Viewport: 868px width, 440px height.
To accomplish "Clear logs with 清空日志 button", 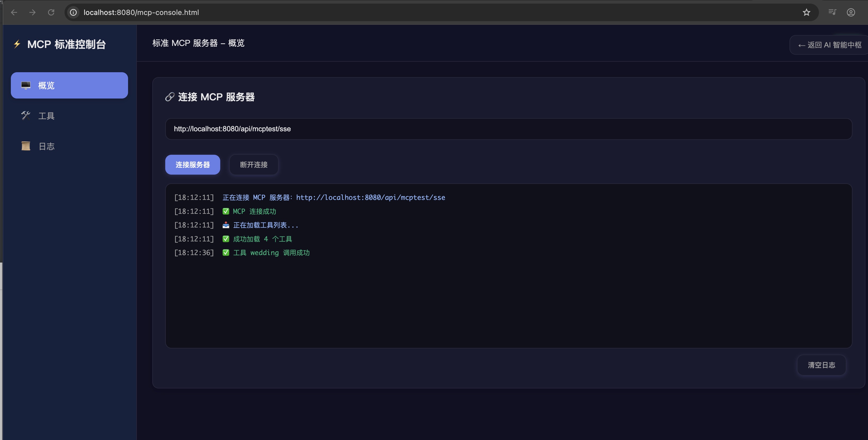I will tap(821, 365).
